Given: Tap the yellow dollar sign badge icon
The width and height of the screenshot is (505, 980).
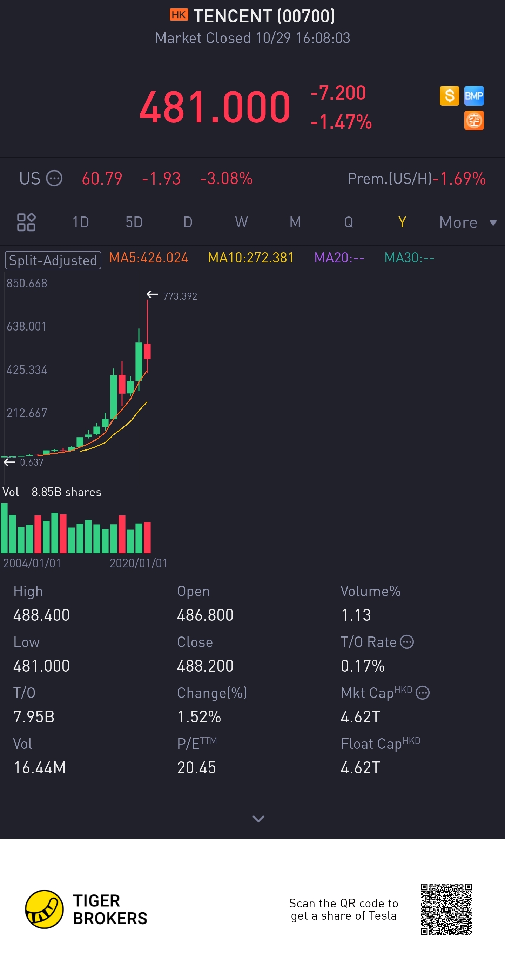Looking at the screenshot, I should [449, 95].
